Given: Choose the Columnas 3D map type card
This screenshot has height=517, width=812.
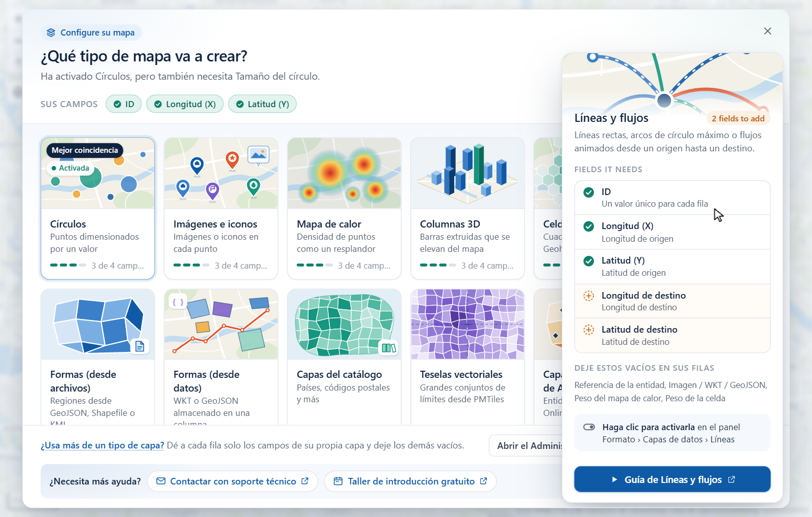Looking at the screenshot, I should 467,208.
